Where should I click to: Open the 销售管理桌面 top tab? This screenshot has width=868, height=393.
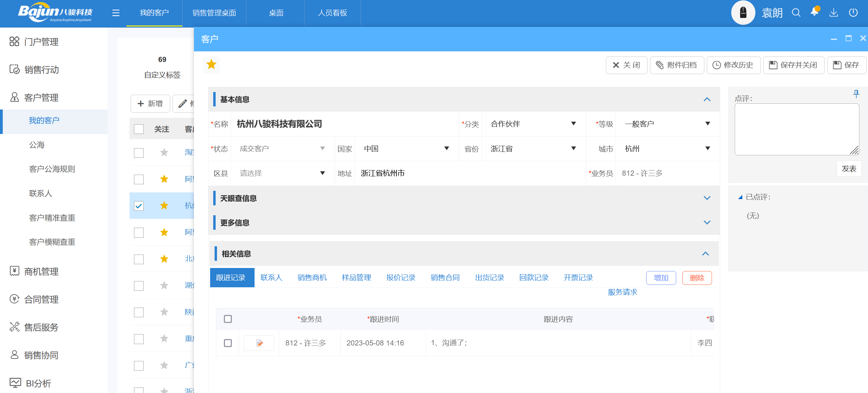pyautogui.click(x=214, y=13)
